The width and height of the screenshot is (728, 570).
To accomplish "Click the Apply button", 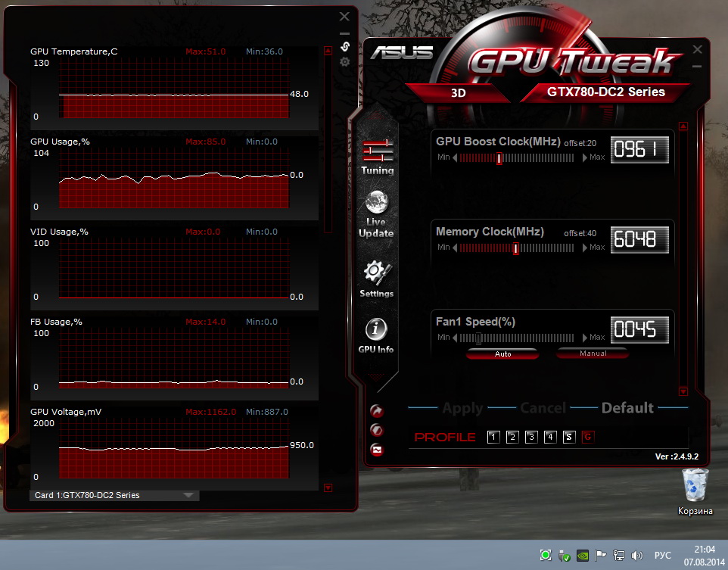I will 462,408.
